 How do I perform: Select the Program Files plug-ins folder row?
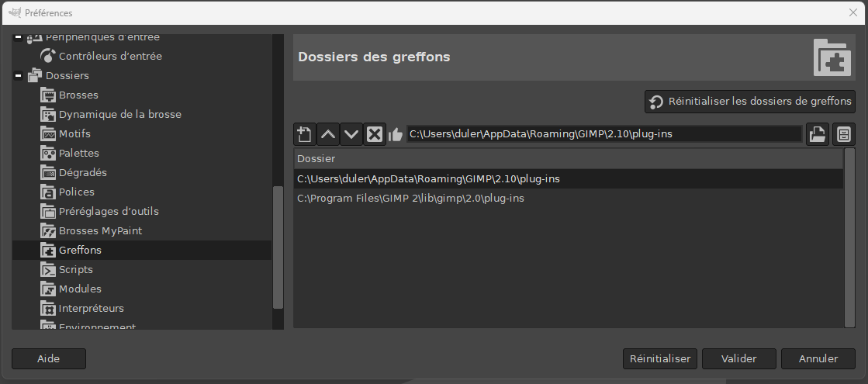point(568,198)
